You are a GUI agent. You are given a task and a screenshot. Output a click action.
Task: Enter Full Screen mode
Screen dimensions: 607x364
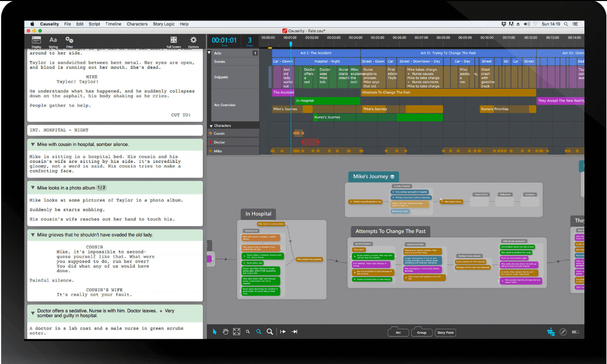coord(174,40)
